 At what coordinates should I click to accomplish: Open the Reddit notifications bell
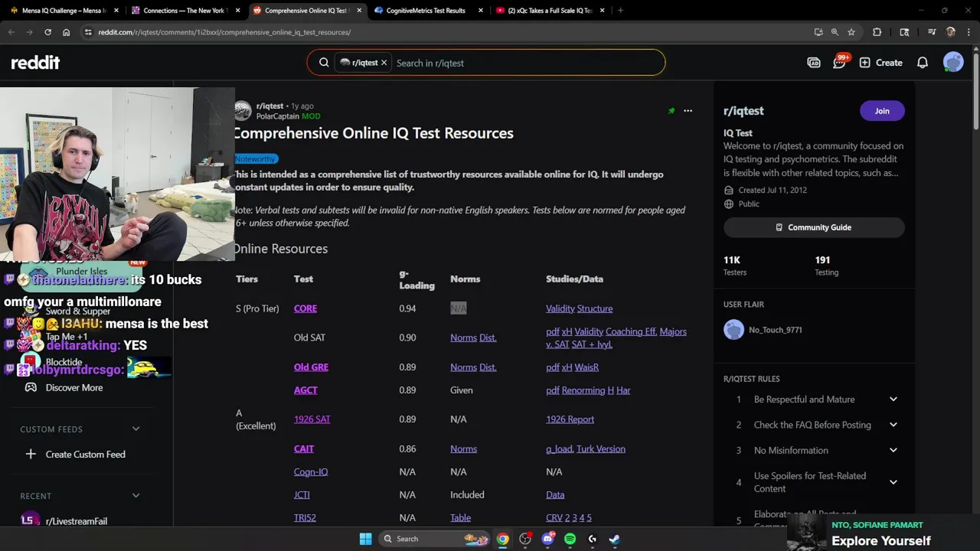click(x=923, y=63)
